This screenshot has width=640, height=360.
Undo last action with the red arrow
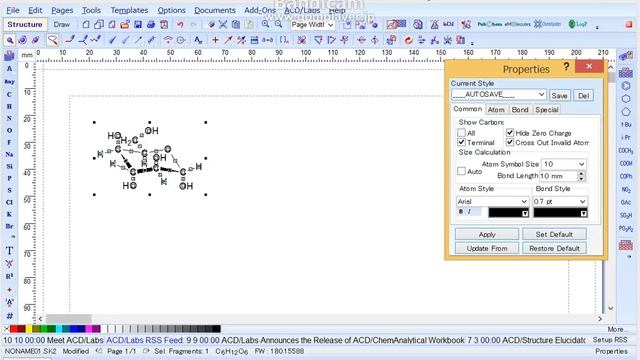[x=180, y=24]
